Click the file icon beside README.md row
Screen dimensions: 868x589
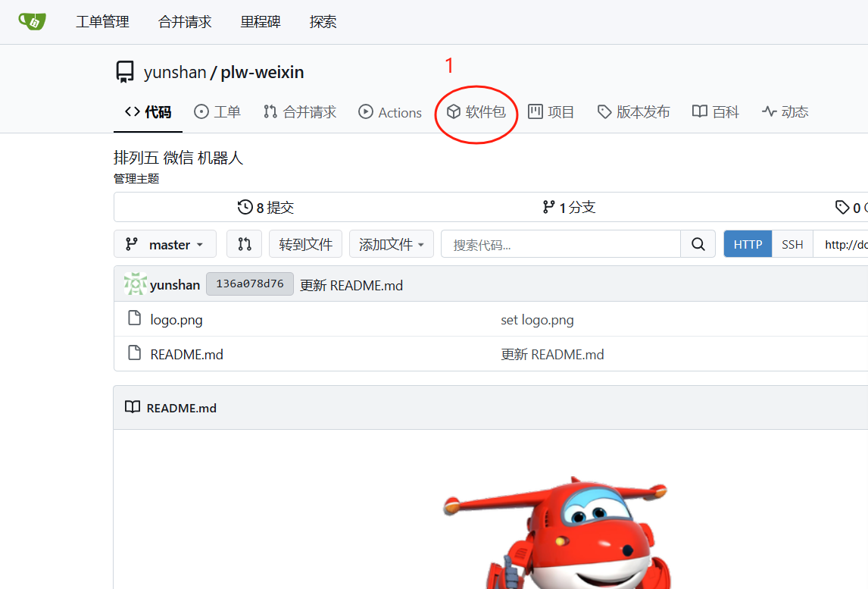click(x=135, y=353)
